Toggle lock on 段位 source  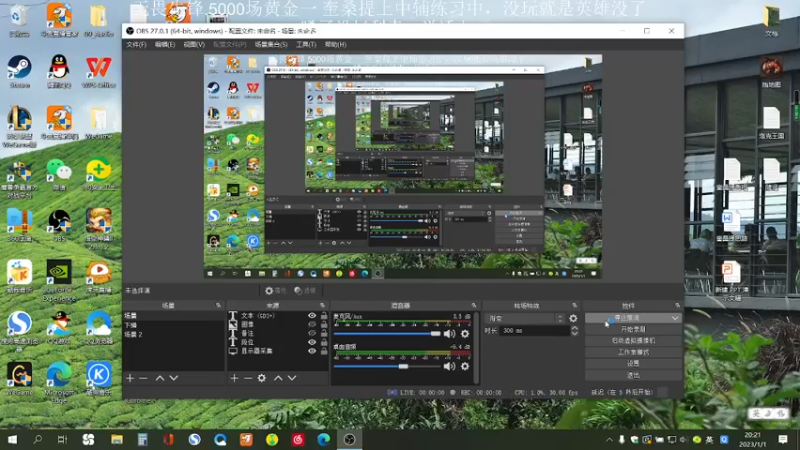[324, 342]
